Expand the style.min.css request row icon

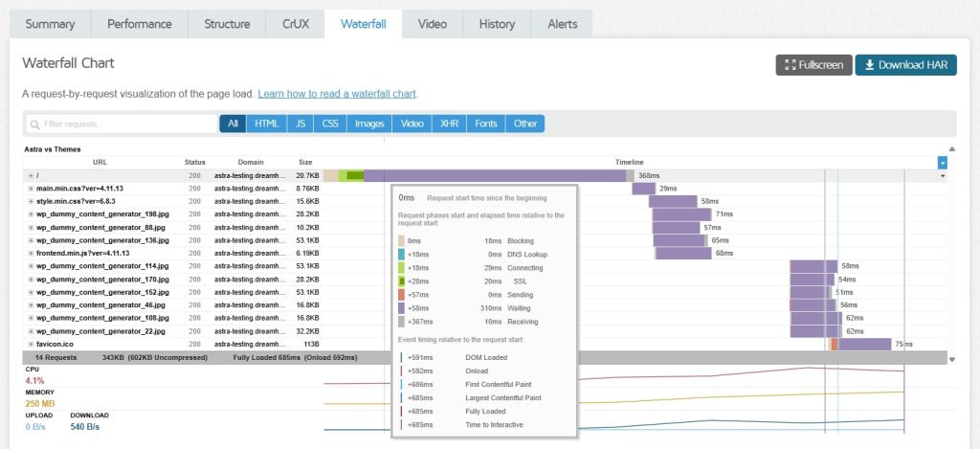click(x=32, y=202)
